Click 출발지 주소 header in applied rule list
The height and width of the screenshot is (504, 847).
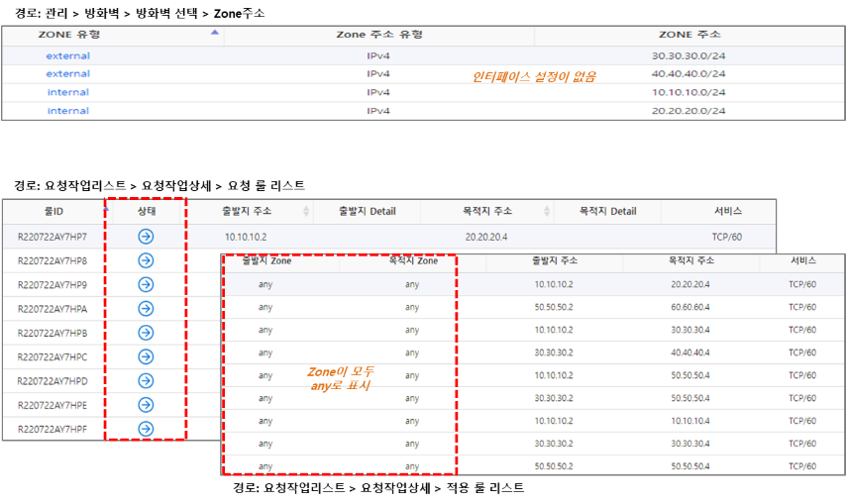[555, 261]
